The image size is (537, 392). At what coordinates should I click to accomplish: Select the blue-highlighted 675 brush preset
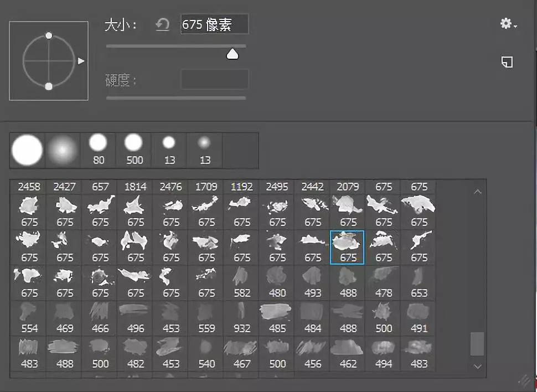click(x=347, y=247)
